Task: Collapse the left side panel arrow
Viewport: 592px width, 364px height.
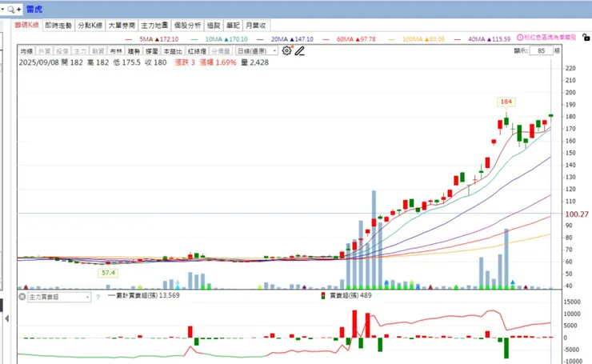Action: click(x=6, y=318)
